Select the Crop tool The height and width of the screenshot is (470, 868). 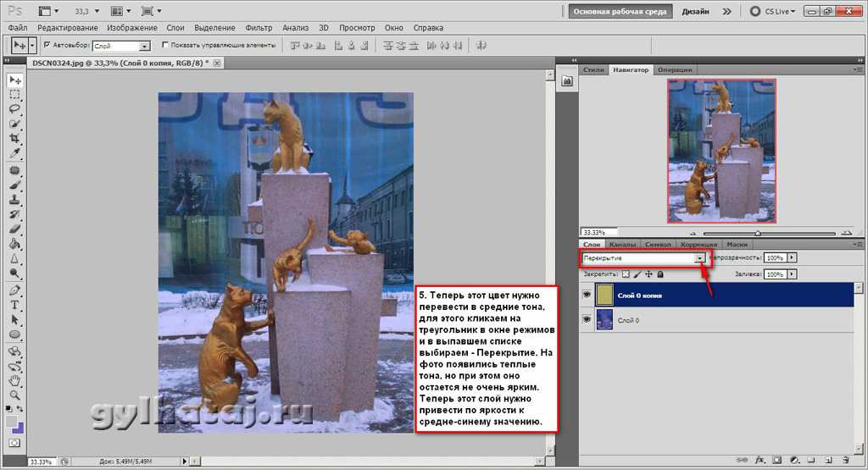pyautogui.click(x=14, y=138)
